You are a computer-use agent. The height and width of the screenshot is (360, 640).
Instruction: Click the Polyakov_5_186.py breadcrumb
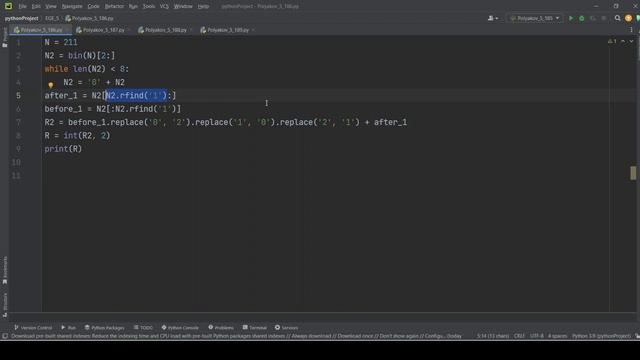click(89, 18)
